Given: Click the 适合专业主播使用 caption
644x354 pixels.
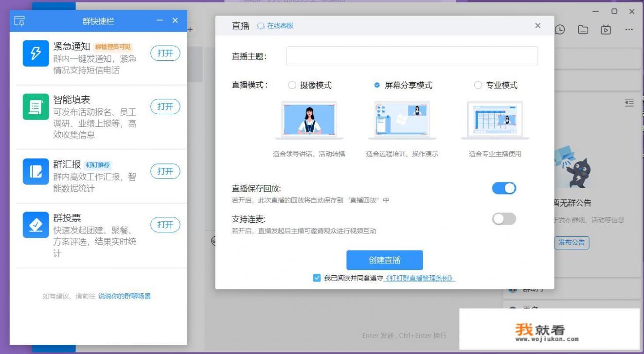Looking at the screenshot, I should (495, 154).
